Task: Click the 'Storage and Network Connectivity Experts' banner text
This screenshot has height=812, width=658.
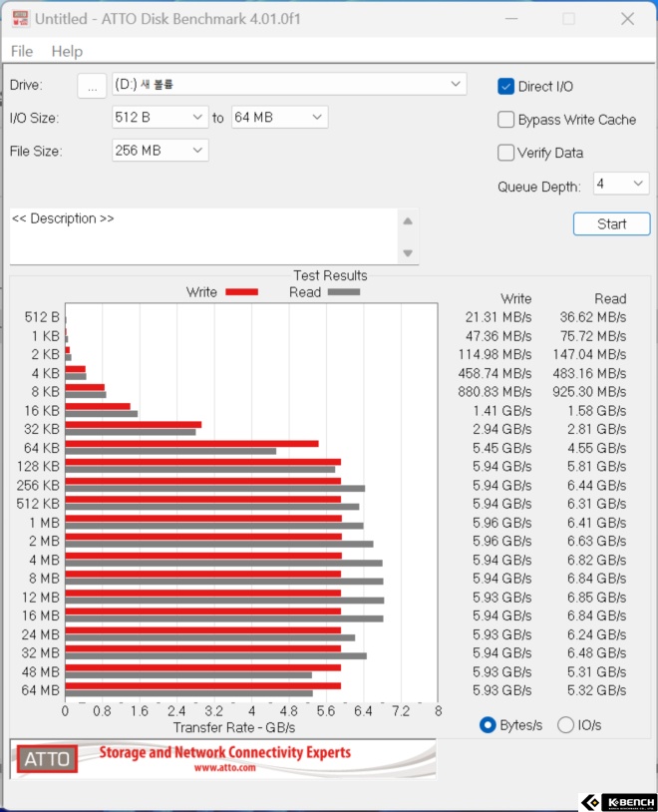Action: click(x=224, y=752)
